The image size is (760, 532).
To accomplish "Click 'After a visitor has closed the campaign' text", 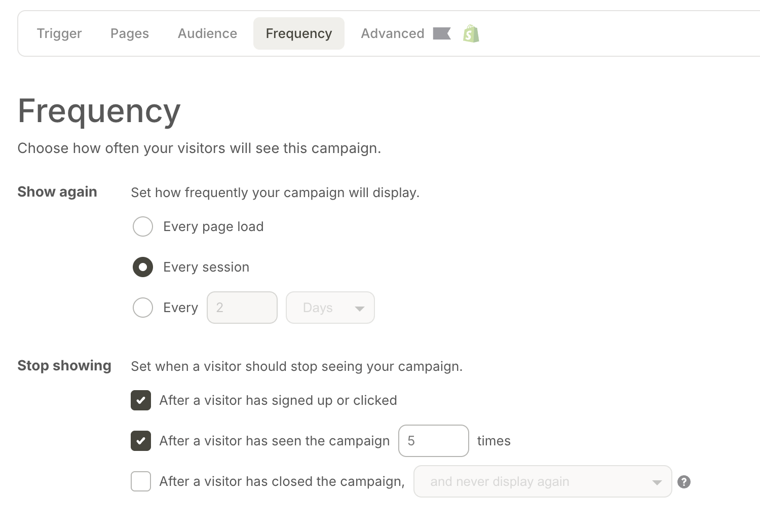I will (x=282, y=481).
